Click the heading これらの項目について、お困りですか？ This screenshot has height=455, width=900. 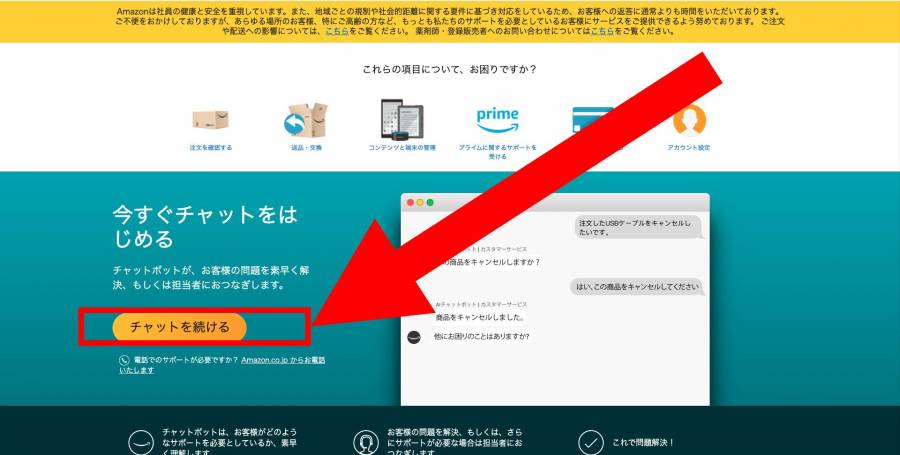[449, 69]
